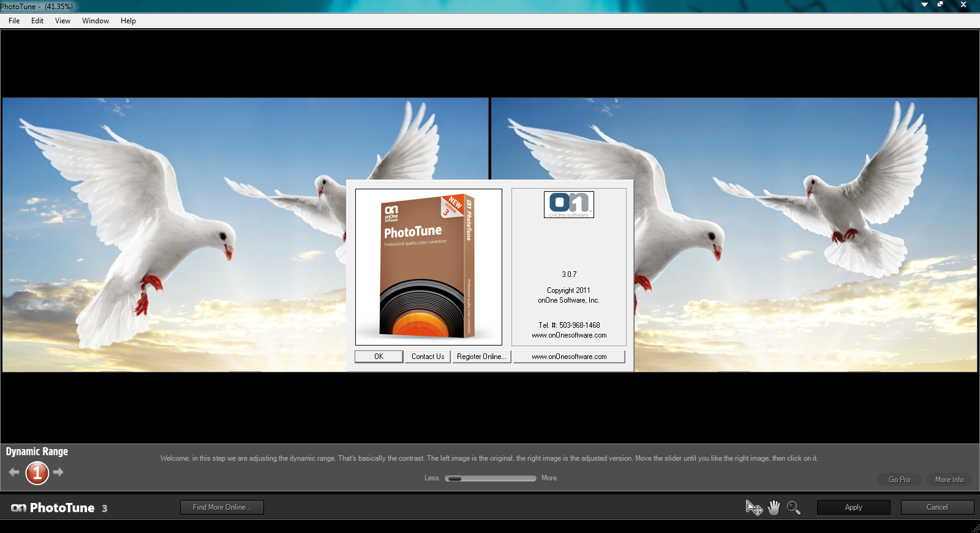
Task: Click the version text 3.0.7
Action: tap(569, 274)
